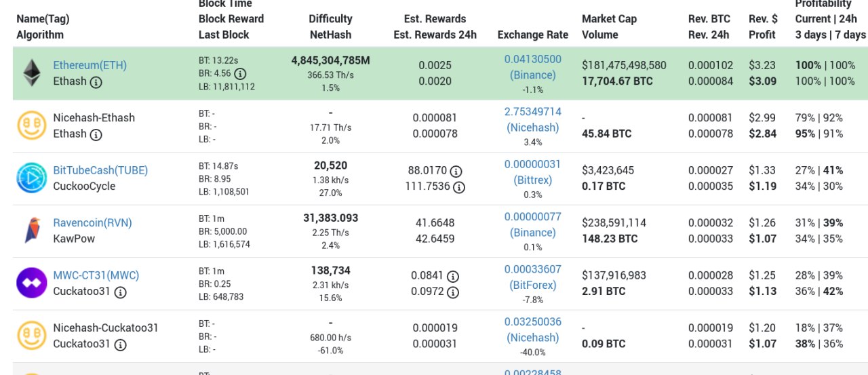Click Ethereum market cap $181,475,498,580

click(x=624, y=65)
